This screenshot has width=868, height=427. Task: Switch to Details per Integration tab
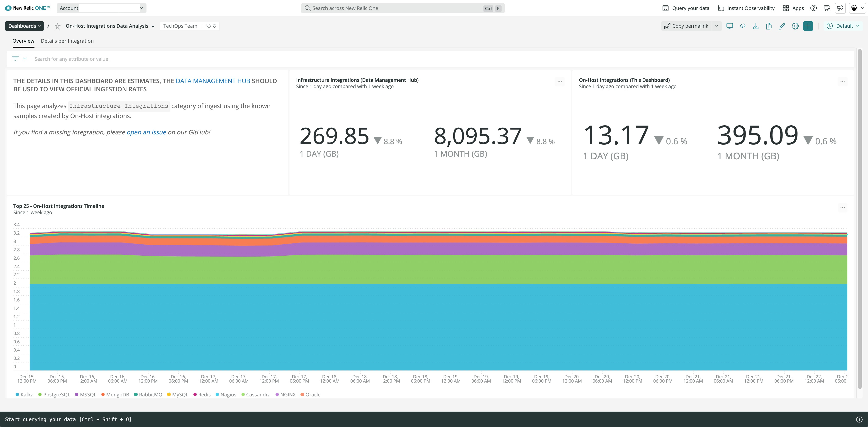click(x=67, y=41)
